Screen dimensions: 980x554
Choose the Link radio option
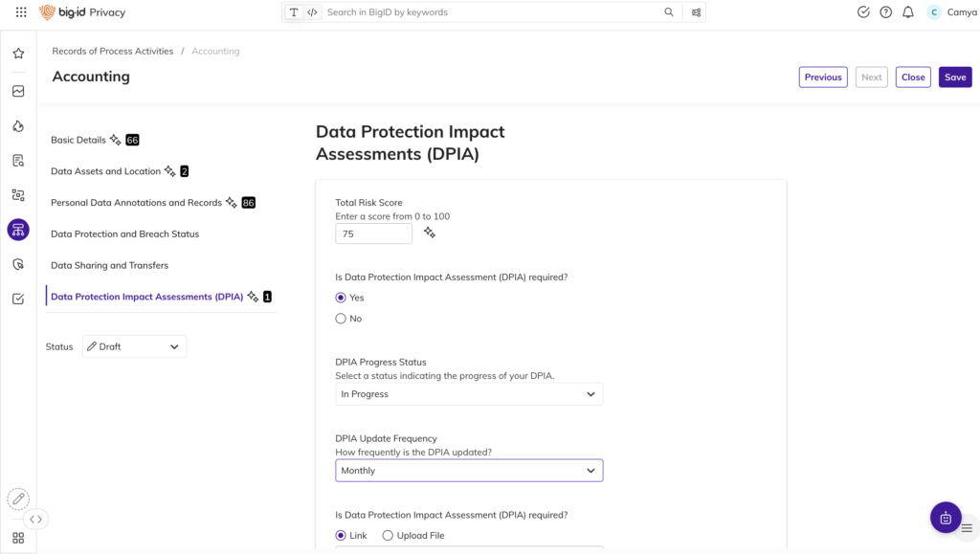(x=341, y=535)
